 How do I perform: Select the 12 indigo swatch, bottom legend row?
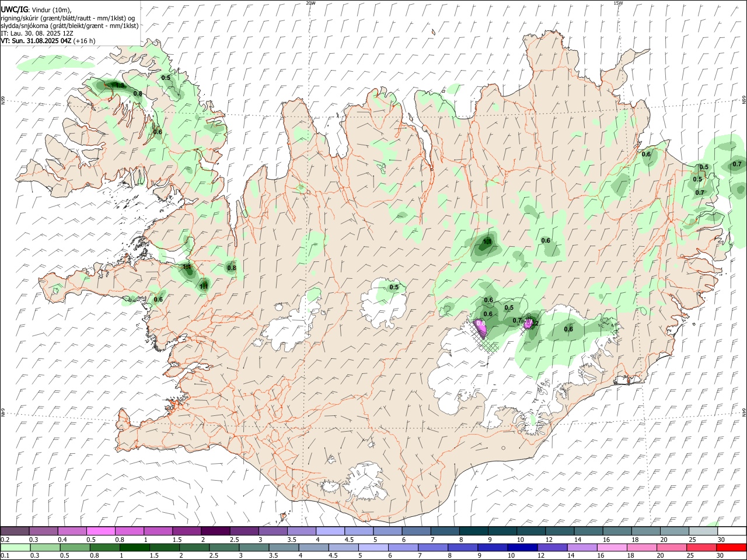(x=552, y=548)
